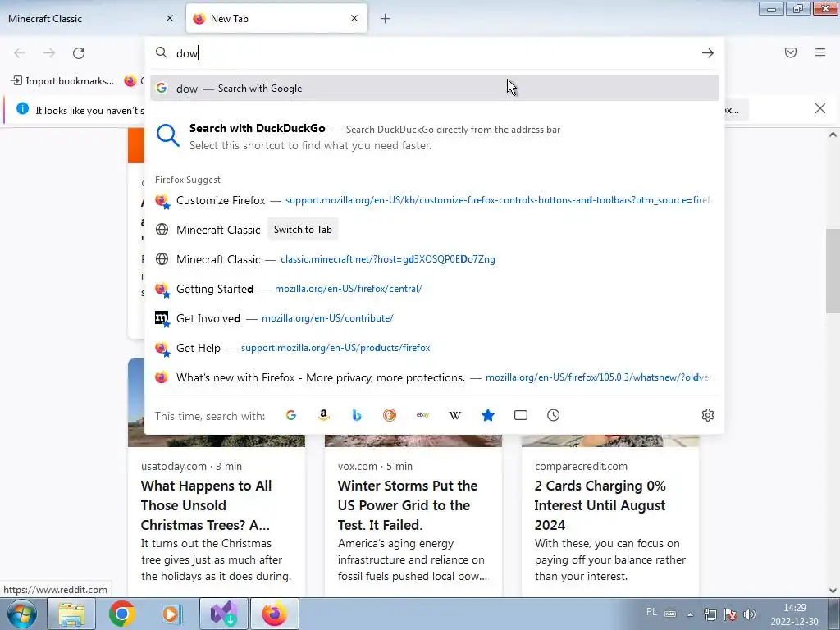Click Action Center flag tray icon

[x=729, y=614]
